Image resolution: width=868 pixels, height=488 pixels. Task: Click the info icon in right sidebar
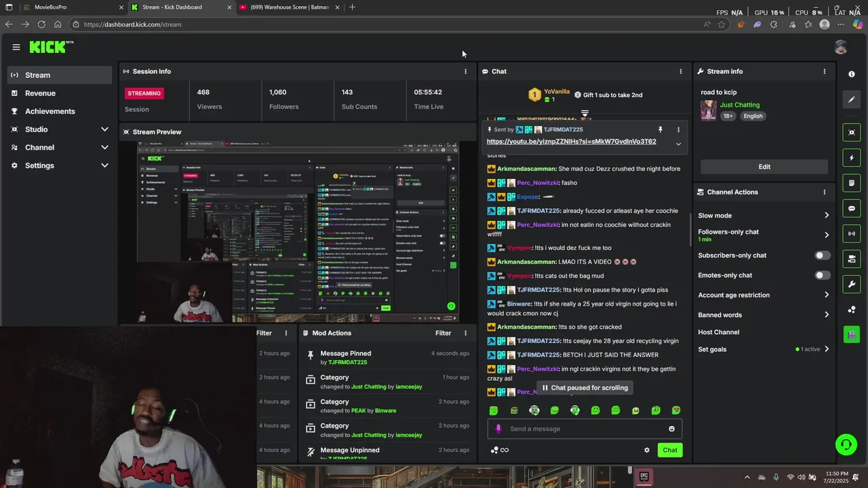coord(852,74)
